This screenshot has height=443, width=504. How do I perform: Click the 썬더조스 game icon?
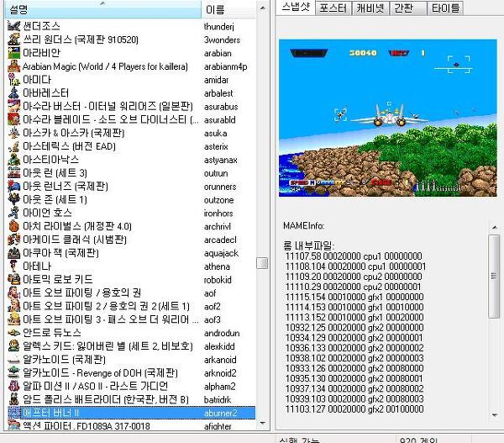pos(13,26)
